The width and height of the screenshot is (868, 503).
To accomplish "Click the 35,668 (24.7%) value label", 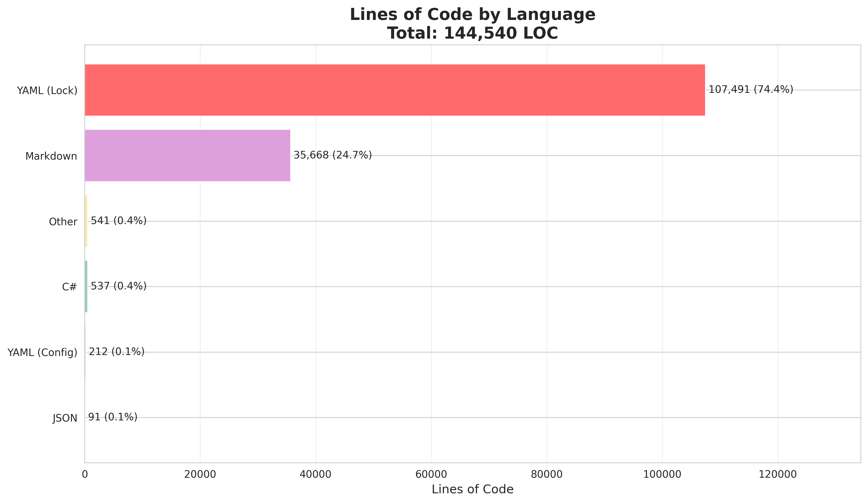I will (332, 155).
